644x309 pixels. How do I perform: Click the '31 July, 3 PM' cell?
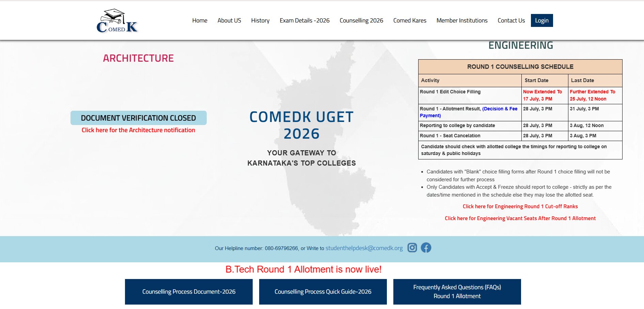coord(595,112)
